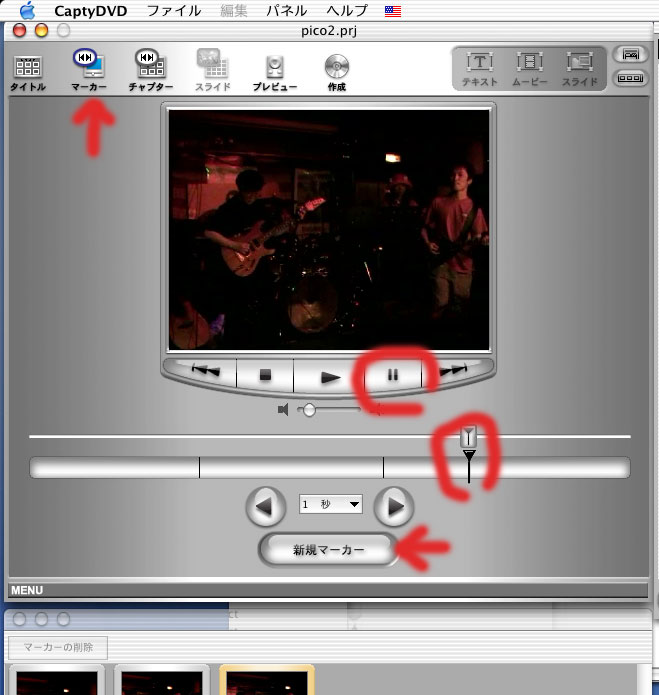Screen dimensions: 659x695
Task: Select the テキスト (Text) tool icon
Action: point(481,66)
